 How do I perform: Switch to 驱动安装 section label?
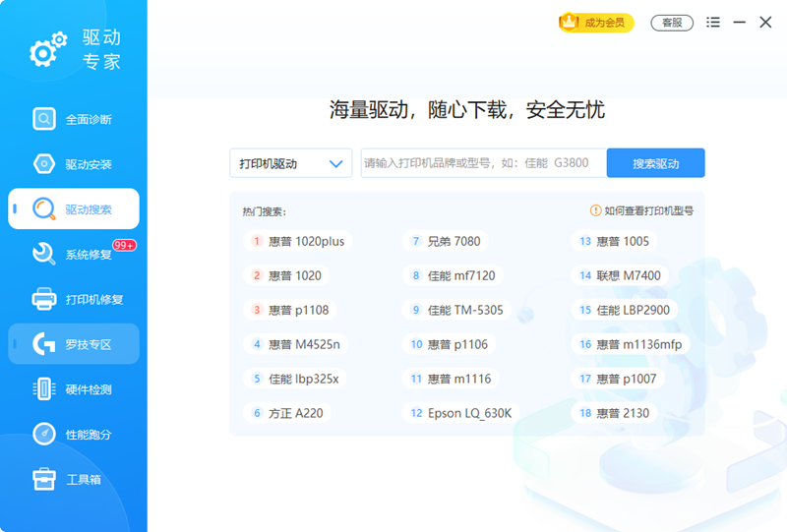[89, 164]
